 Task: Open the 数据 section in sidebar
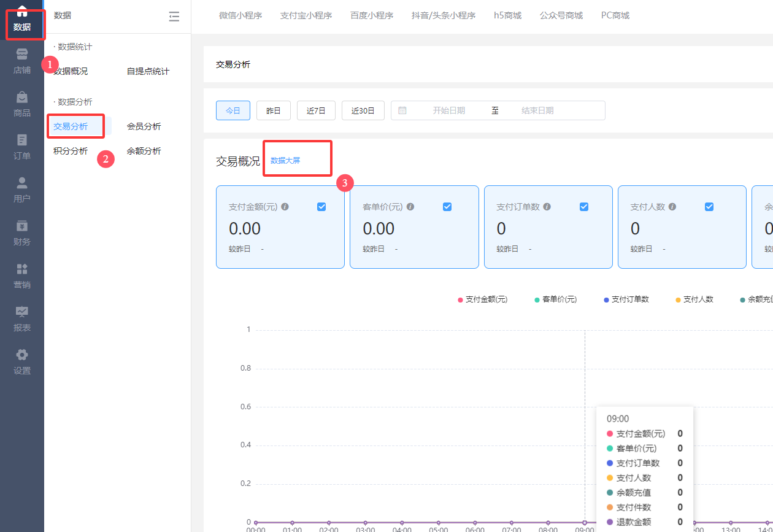pos(22,21)
